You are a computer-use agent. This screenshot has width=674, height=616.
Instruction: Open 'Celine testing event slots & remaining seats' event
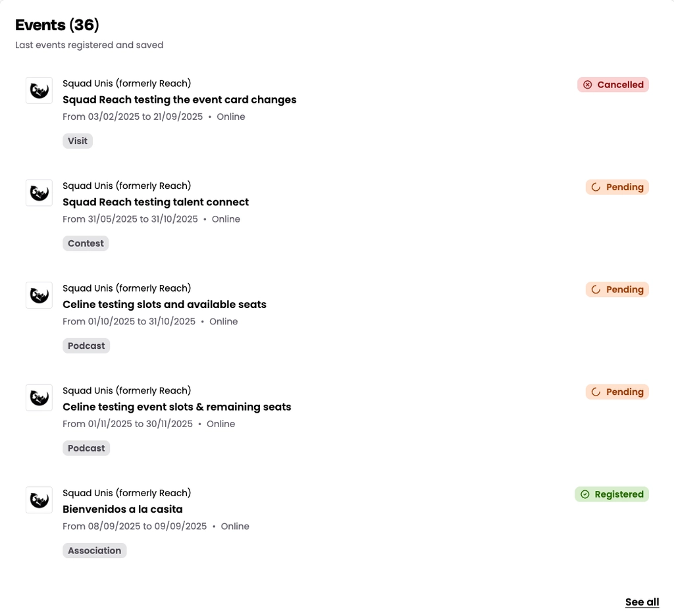point(176,407)
